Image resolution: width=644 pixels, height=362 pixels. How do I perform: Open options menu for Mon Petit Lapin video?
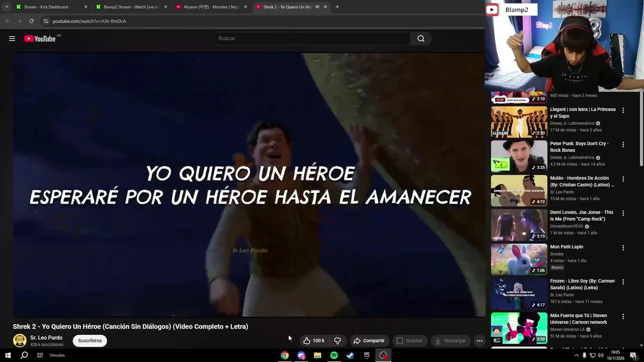coord(623,247)
